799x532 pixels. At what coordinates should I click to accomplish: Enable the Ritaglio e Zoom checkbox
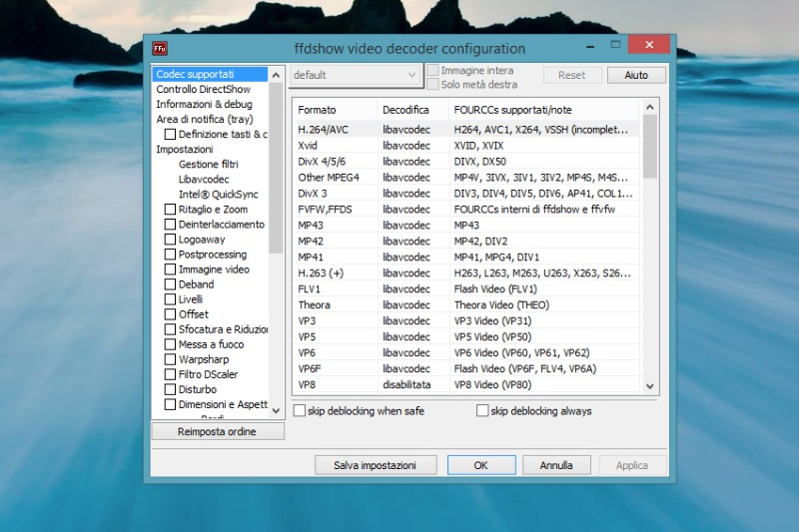[170, 210]
